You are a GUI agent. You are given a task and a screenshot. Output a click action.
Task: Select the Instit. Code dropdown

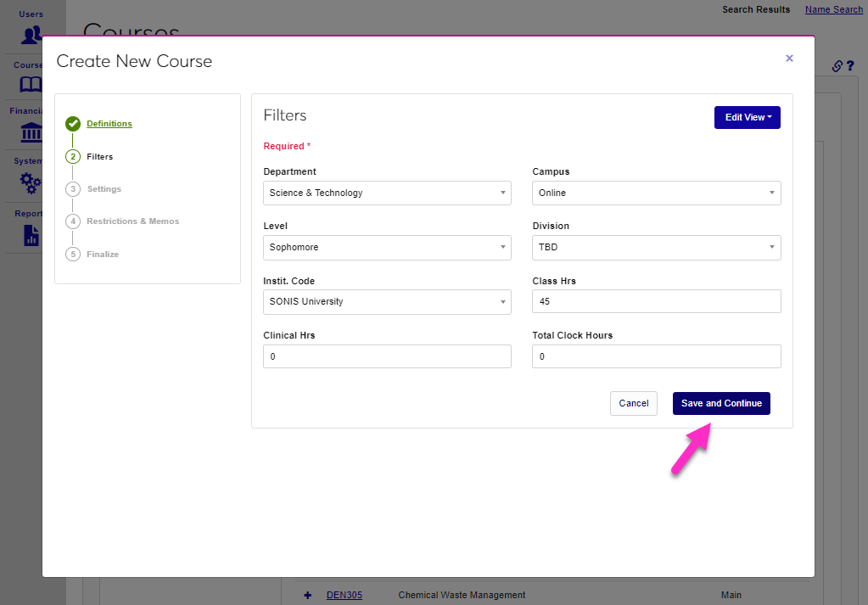click(387, 302)
